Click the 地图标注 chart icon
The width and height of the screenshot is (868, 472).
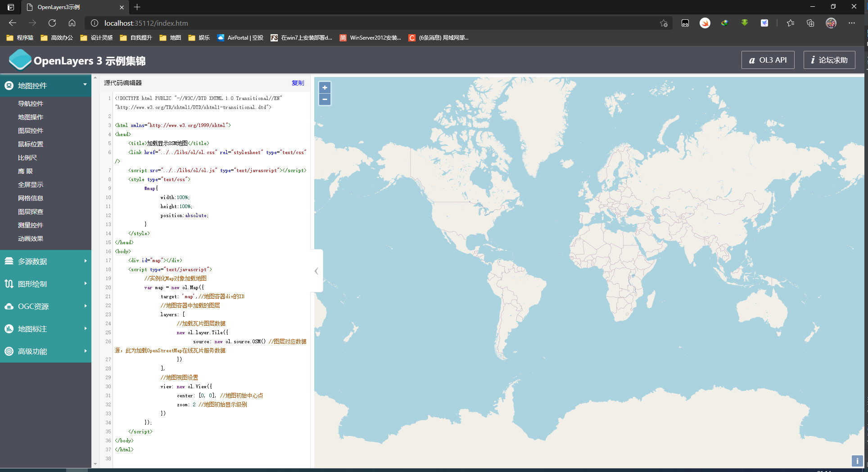point(9,329)
